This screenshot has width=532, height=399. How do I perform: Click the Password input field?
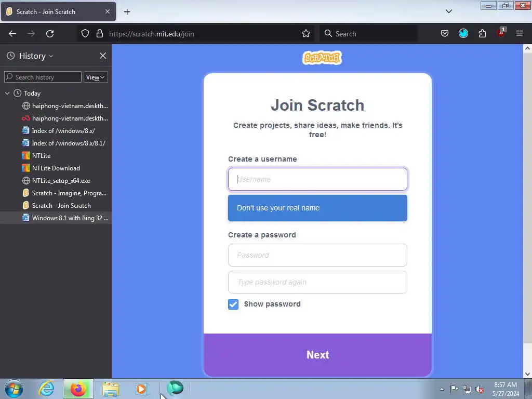click(317, 255)
